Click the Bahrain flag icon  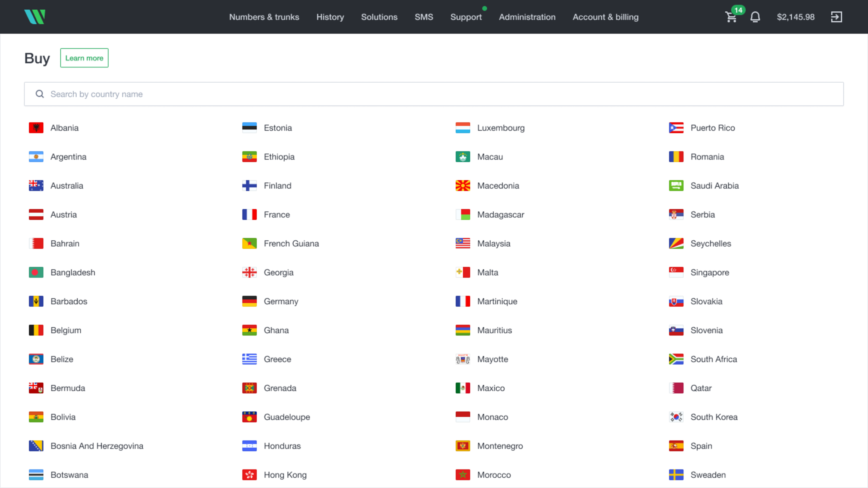(36, 243)
